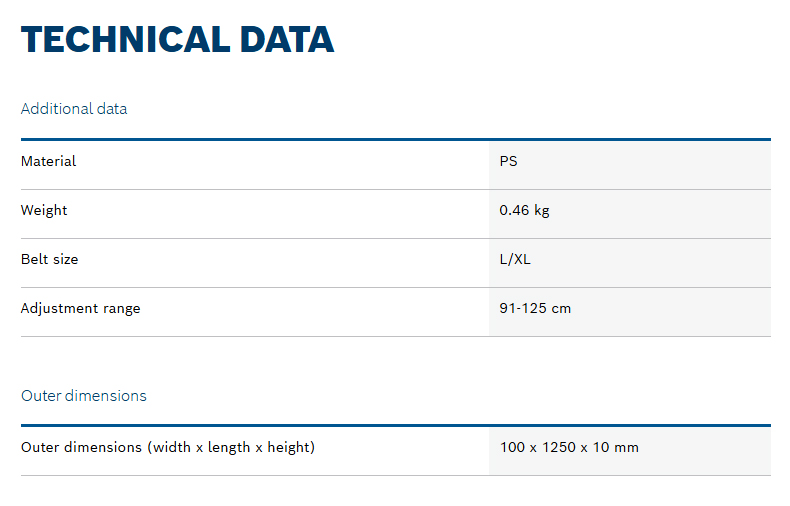Image resolution: width=790 pixels, height=506 pixels.
Task: Click the 10 mm height figure
Action: tap(614, 447)
